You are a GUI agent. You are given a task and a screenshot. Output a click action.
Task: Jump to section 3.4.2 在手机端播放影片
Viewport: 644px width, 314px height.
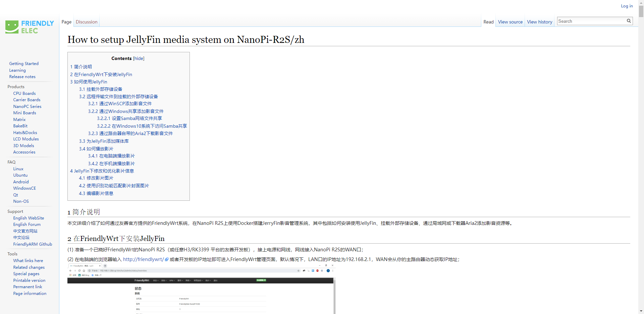[x=111, y=164]
